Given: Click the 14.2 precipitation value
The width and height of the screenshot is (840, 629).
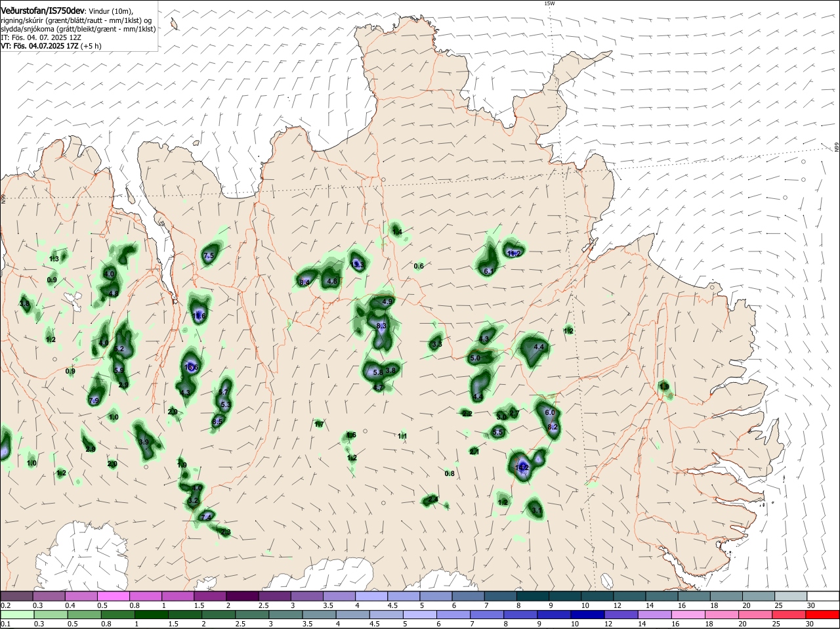Looking at the screenshot, I should [522, 467].
